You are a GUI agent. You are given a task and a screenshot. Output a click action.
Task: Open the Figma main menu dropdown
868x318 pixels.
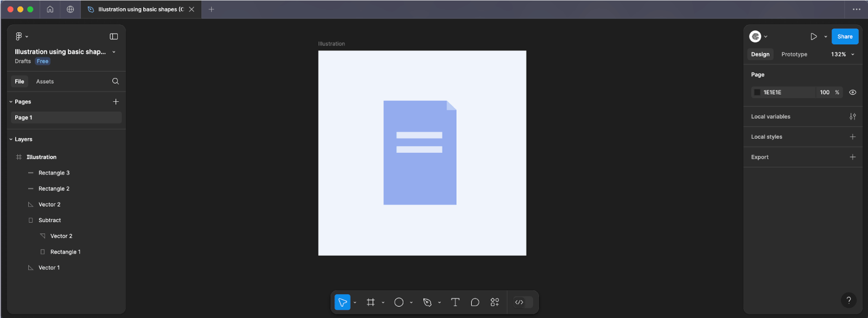(x=21, y=36)
